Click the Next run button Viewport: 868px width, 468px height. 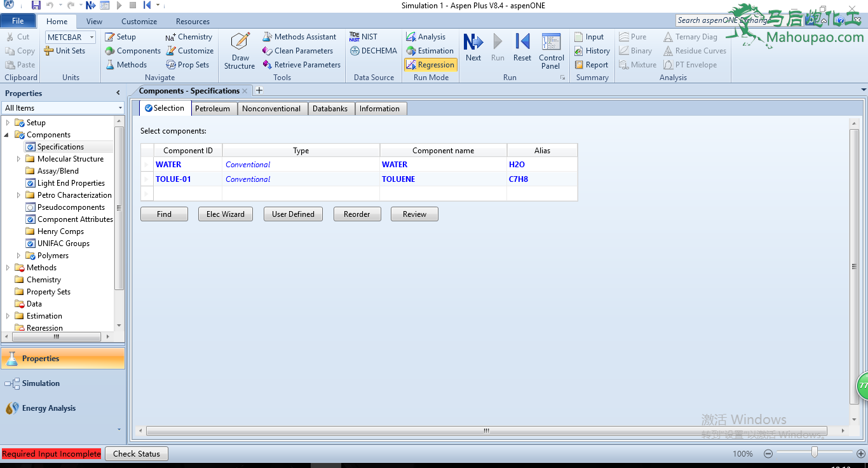[473, 48]
